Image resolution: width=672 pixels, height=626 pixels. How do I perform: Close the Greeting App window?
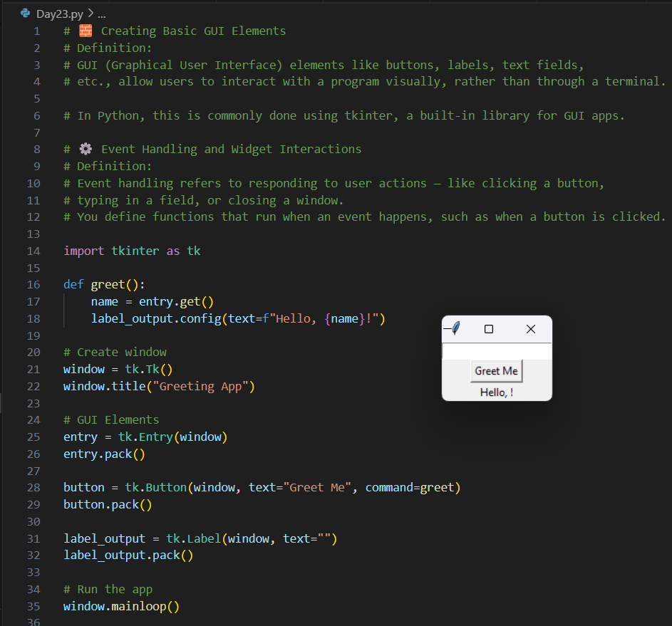[531, 329]
